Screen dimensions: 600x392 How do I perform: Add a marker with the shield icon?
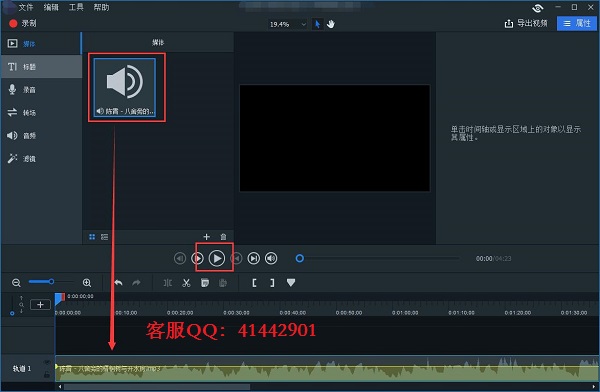[291, 283]
